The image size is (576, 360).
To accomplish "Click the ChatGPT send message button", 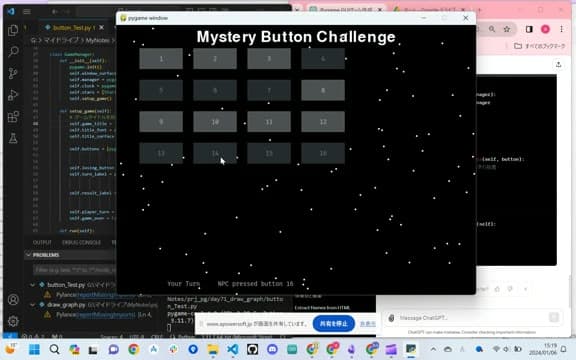I will (x=554, y=317).
